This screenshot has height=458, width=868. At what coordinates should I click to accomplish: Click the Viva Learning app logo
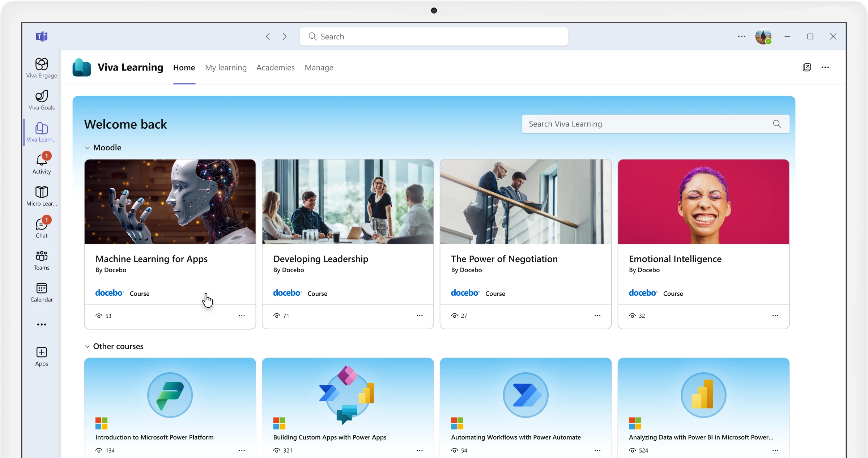[x=82, y=67]
